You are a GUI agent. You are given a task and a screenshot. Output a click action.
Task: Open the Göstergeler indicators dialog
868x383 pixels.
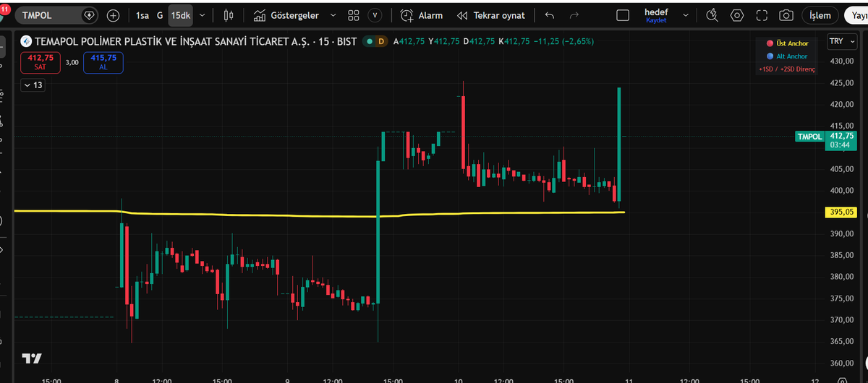click(286, 15)
